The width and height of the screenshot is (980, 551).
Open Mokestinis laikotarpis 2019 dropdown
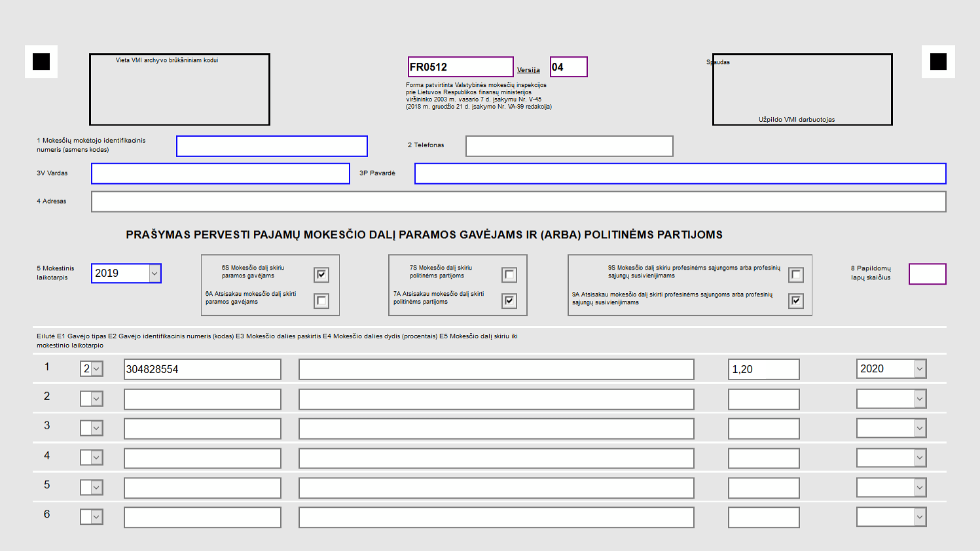(x=154, y=274)
